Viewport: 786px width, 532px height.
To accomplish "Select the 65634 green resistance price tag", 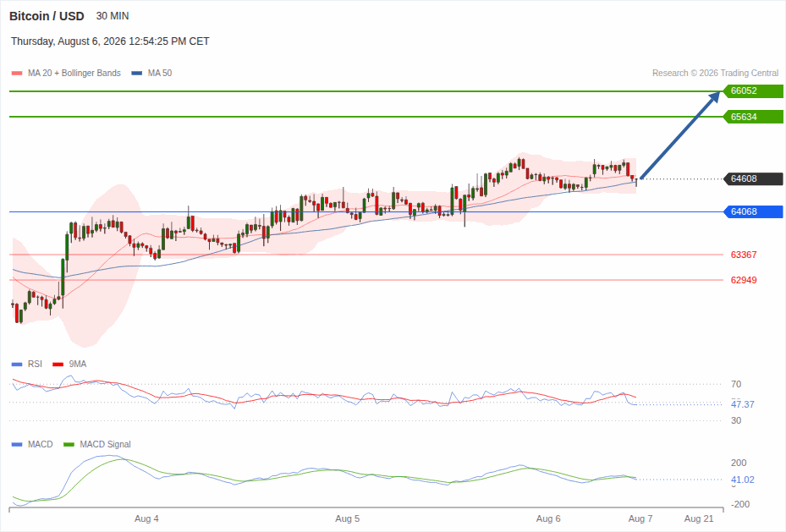I will 753,117.
